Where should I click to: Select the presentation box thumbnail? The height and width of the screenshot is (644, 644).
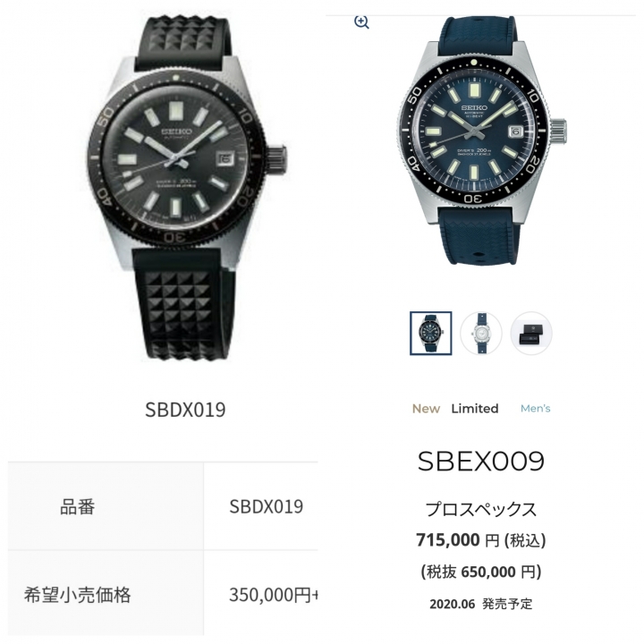pyautogui.click(x=531, y=333)
